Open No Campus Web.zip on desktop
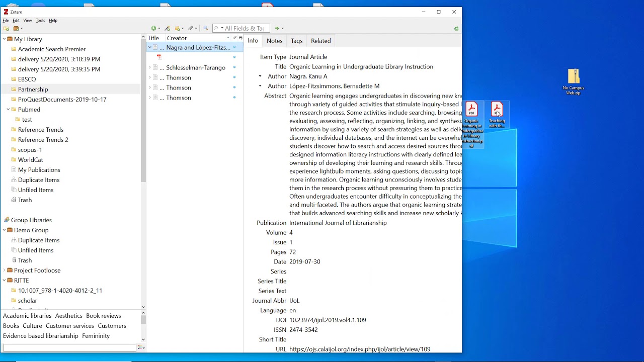This screenshot has height=362, width=644. (574, 81)
